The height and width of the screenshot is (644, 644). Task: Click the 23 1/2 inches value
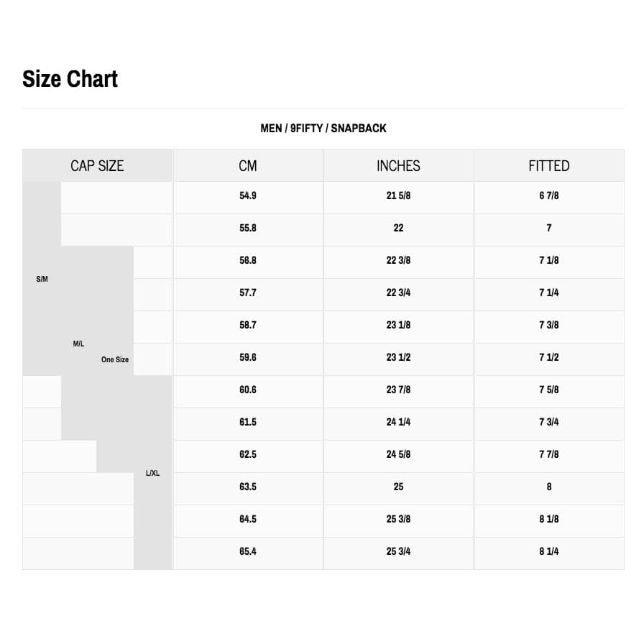pyautogui.click(x=398, y=357)
